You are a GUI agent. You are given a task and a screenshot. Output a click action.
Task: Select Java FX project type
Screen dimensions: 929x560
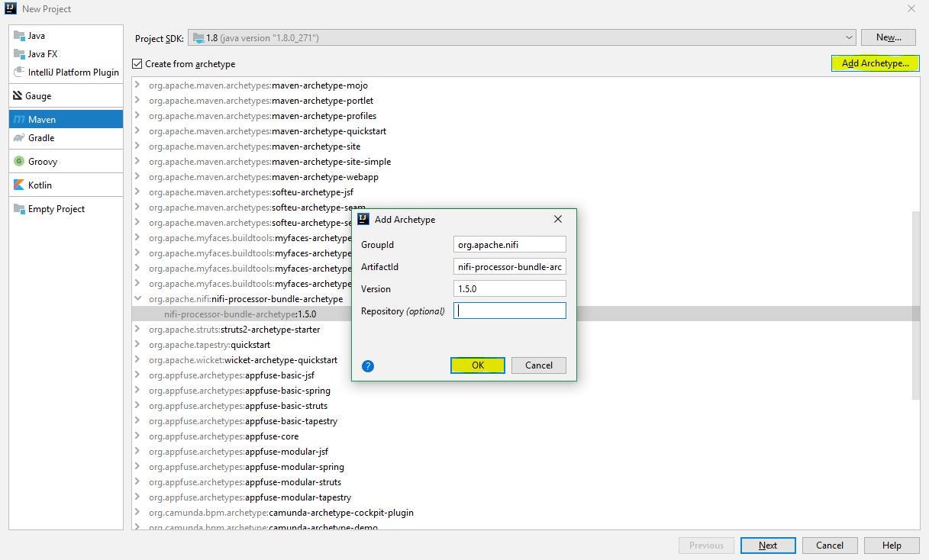point(66,54)
